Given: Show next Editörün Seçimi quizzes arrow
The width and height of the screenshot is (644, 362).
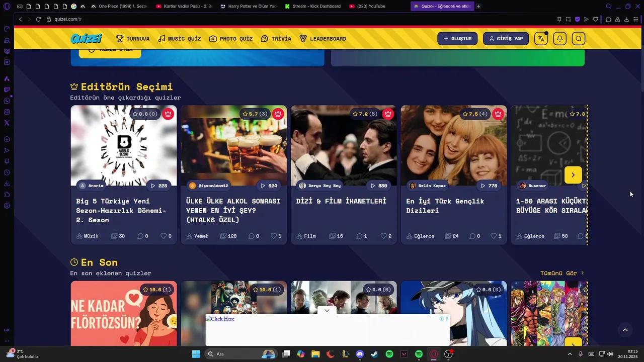Looking at the screenshot, I should pyautogui.click(x=573, y=175).
